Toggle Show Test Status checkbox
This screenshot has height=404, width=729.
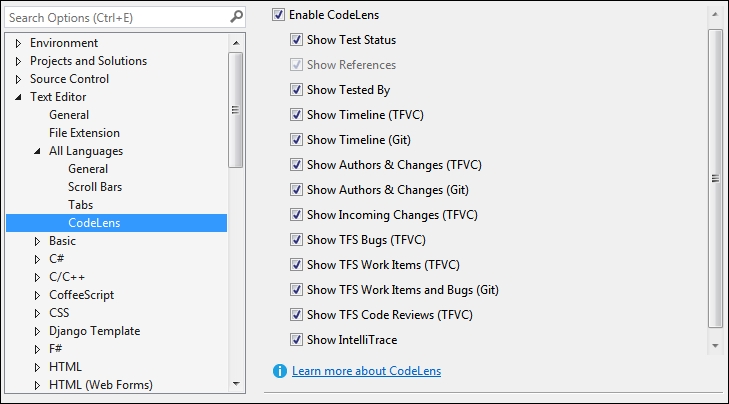[x=297, y=40]
